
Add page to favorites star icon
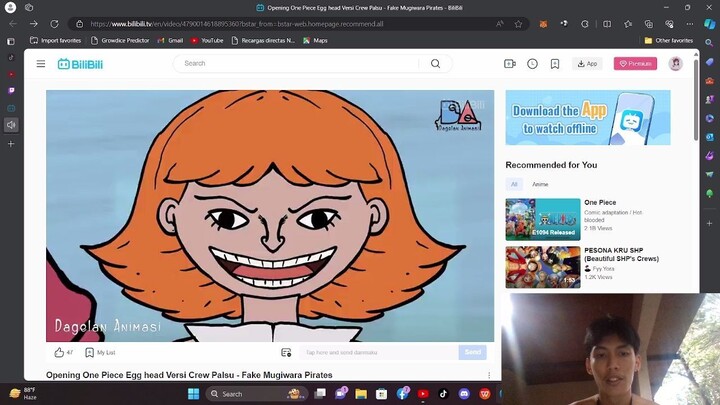[518, 24]
